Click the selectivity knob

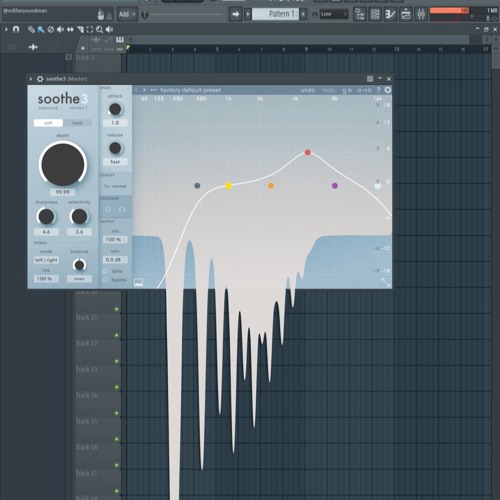79,217
